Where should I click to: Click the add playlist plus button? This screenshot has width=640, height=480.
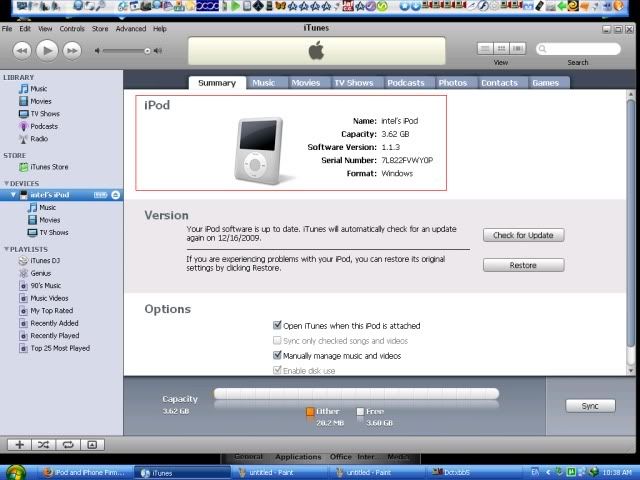(x=19, y=444)
